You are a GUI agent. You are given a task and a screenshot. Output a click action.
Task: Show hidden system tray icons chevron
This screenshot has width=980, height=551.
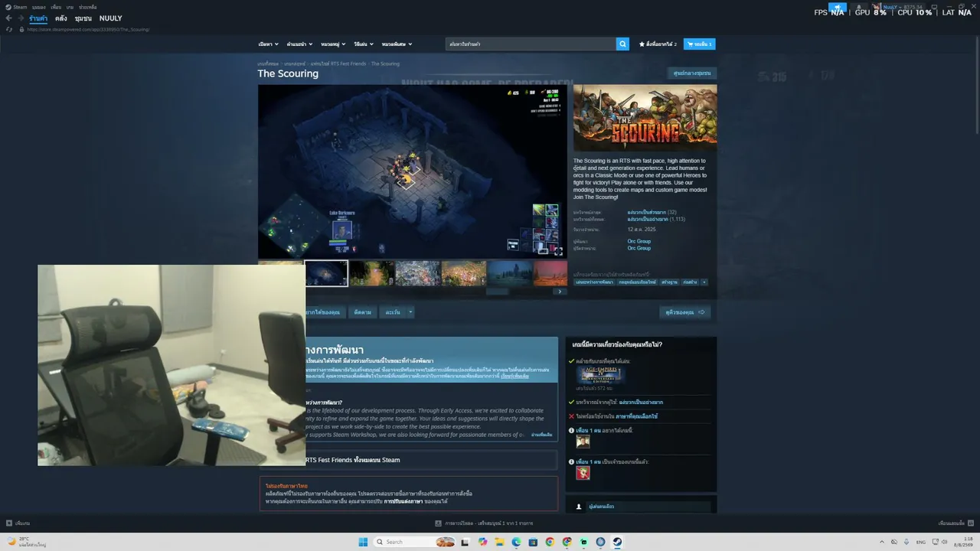(x=881, y=542)
